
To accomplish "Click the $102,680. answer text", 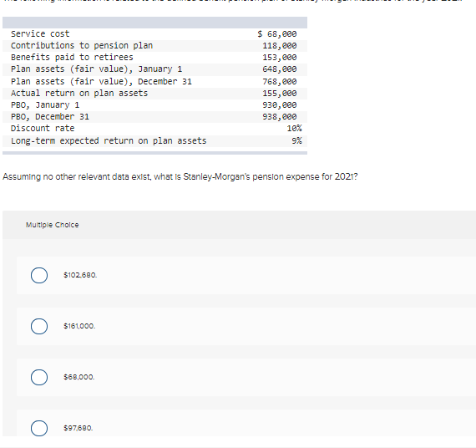I will point(80,275).
